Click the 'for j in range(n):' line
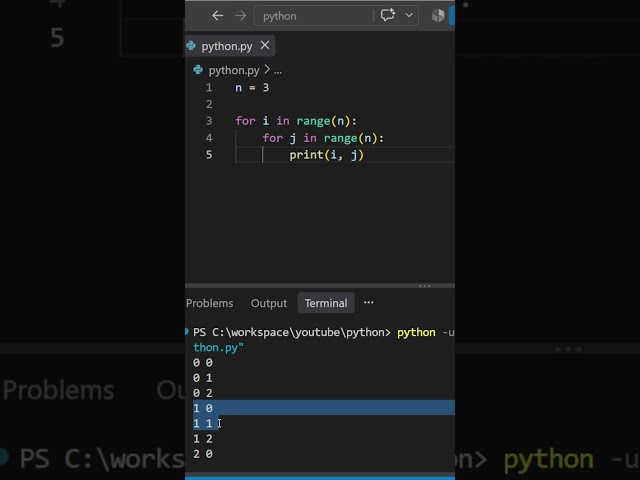The width and height of the screenshot is (640, 480). (x=323, y=138)
